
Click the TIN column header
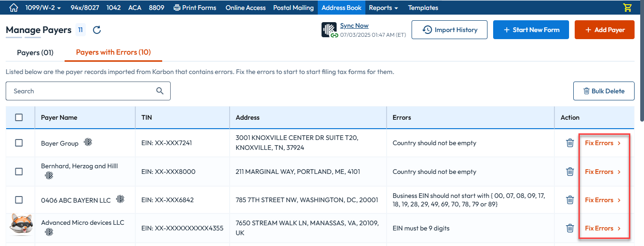tap(147, 117)
